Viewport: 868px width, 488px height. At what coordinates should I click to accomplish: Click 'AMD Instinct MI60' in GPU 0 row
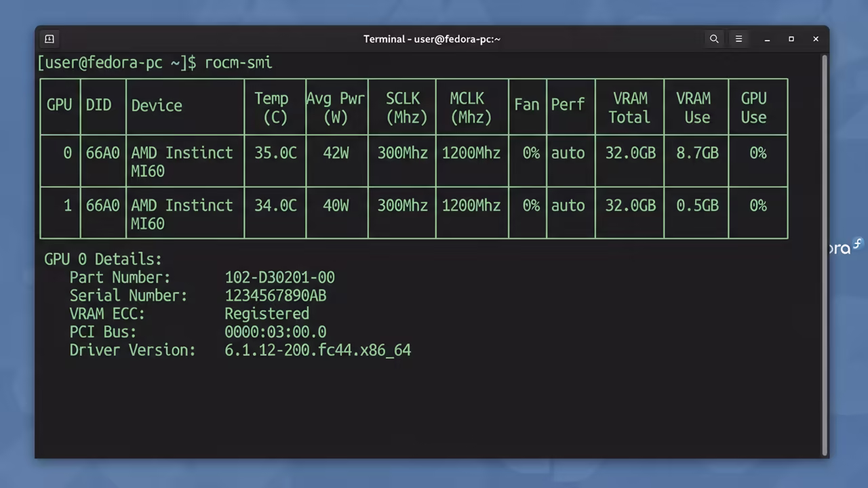(x=182, y=162)
